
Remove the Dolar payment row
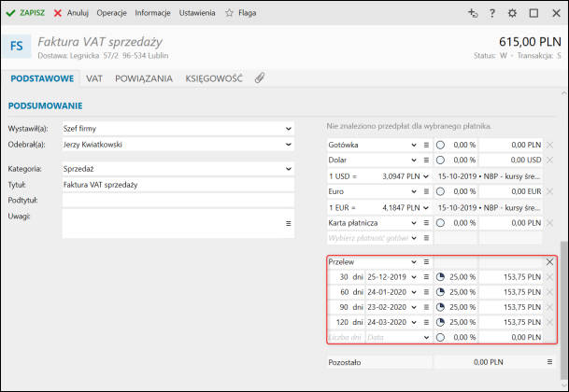(549, 160)
